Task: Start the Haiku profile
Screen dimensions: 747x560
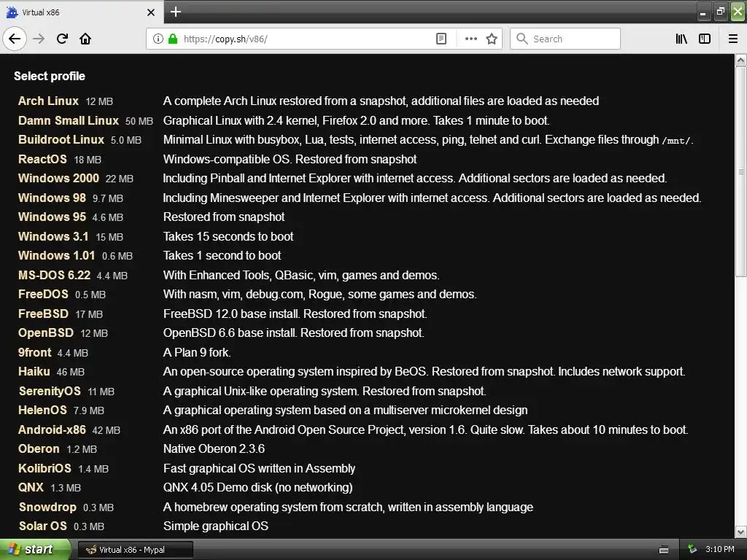Action: click(x=34, y=371)
